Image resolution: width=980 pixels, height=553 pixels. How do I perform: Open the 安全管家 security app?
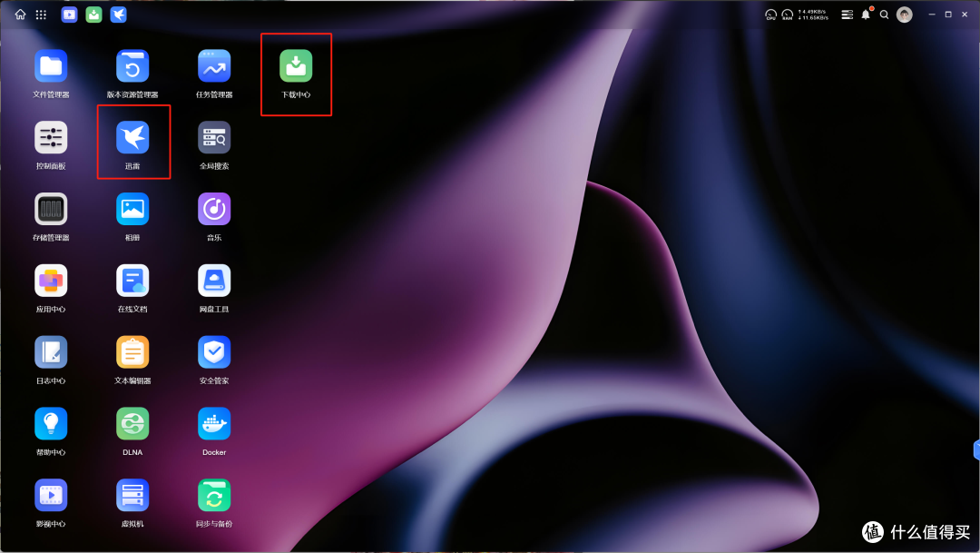click(214, 352)
